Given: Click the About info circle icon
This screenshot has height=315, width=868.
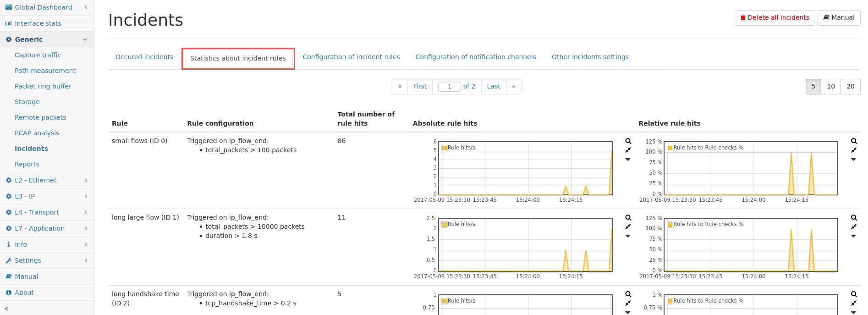Looking at the screenshot, I should pyautogui.click(x=9, y=293).
